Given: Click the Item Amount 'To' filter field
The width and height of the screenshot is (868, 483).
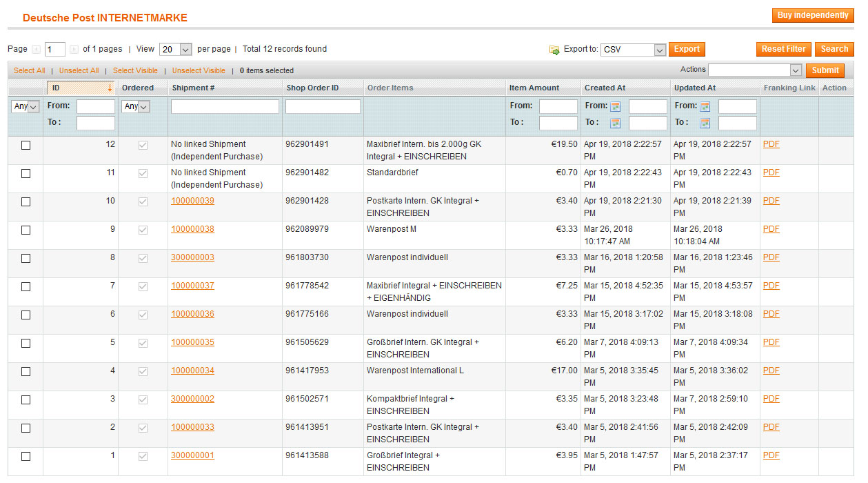Looking at the screenshot, I should tap(558, 123).
